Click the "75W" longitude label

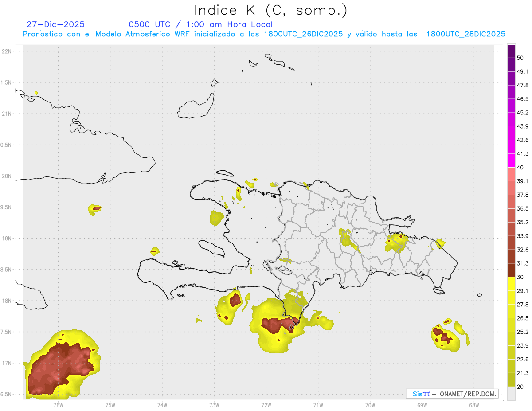point(110,405)
